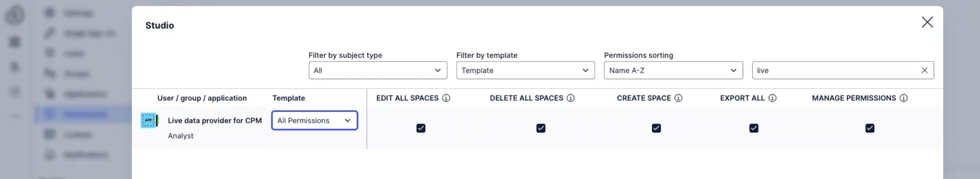Click info icon next to EDIT ALL SPACES
980x179 pixels.
(x=446, y=98)
